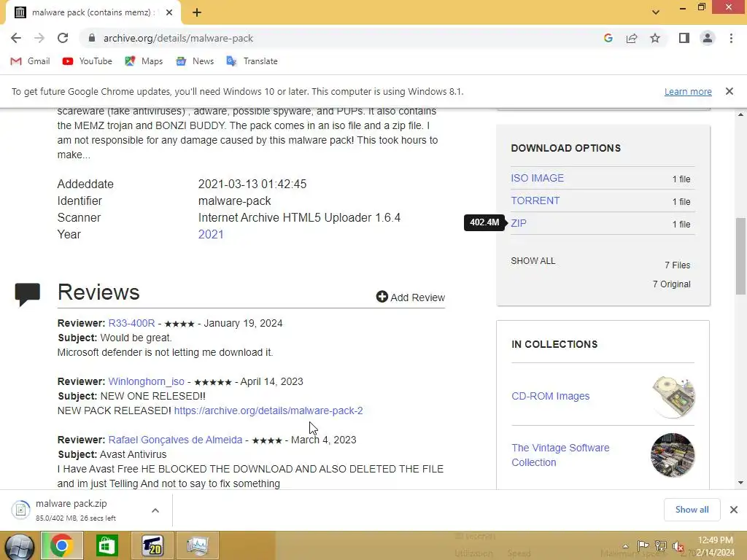747x560 pixels.
Task: Open the Maps bookmark
Action: pyautogui.click(x=144, y=61)
